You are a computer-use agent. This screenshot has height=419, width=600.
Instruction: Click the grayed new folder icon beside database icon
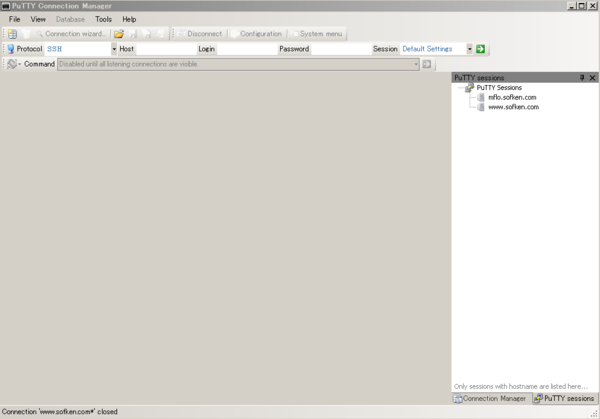point(26,34)
